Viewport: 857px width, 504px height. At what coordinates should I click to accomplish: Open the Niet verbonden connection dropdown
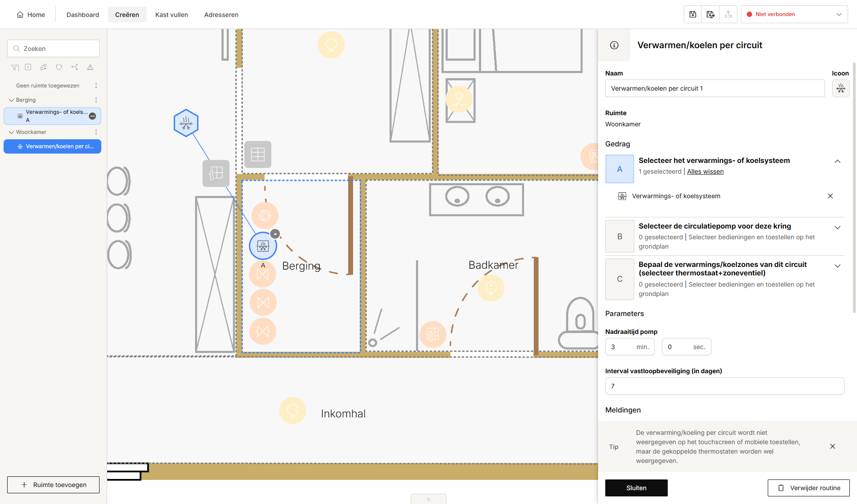point(795,14)
